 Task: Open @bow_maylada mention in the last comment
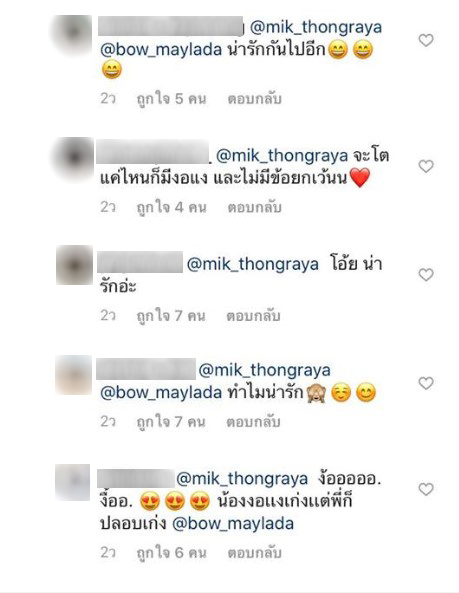(233, 524)
